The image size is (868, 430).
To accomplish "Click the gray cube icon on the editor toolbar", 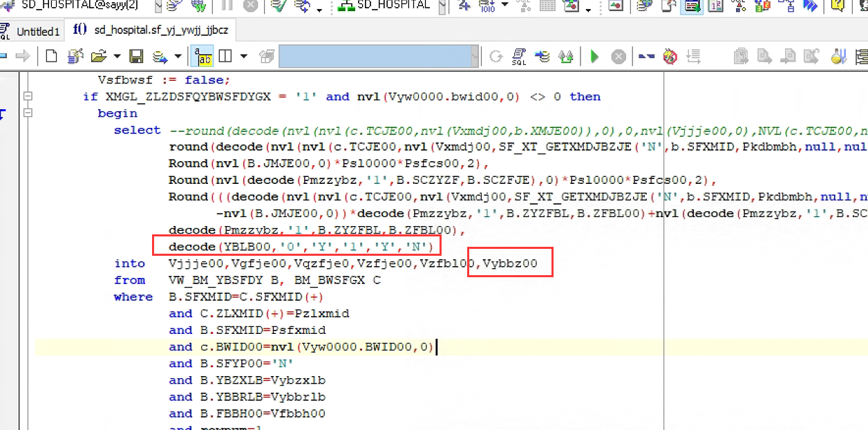I will [x=267, y=56].
